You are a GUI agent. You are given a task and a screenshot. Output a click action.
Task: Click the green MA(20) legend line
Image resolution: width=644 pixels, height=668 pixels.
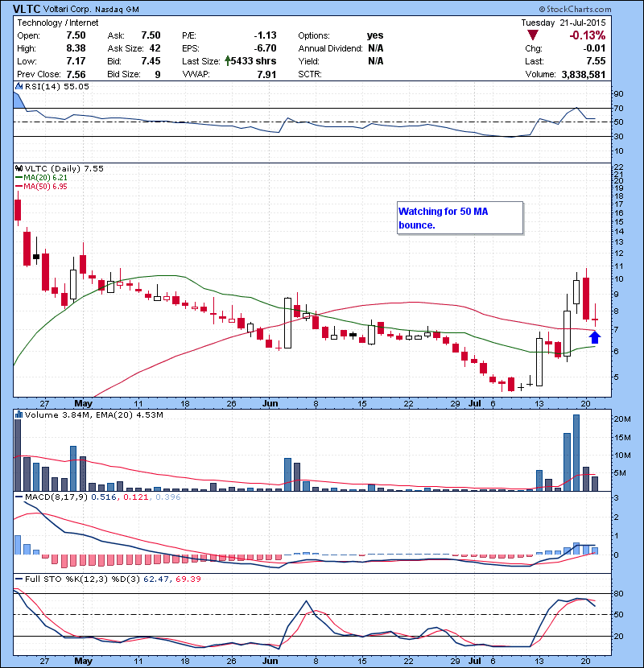point(19,178)
